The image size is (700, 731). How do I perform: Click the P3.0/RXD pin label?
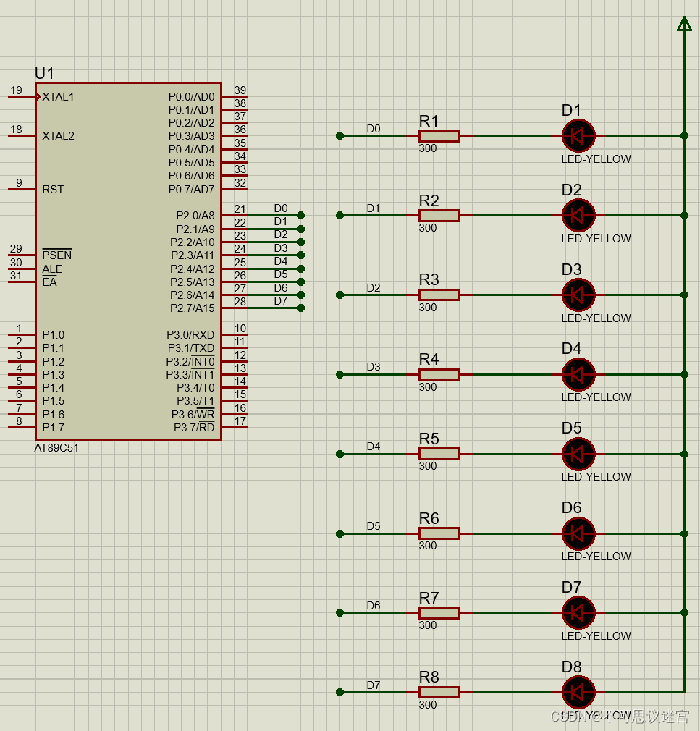(190, 334)
